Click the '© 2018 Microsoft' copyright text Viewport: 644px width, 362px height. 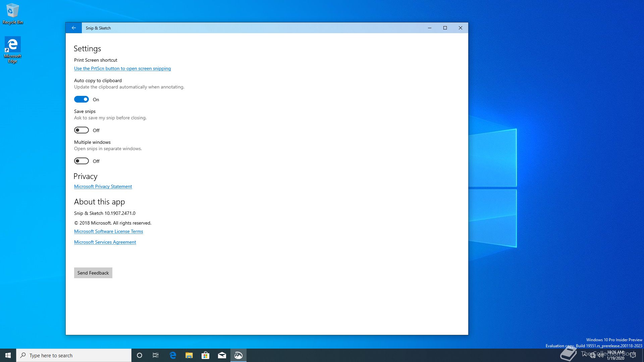point(93,223)
